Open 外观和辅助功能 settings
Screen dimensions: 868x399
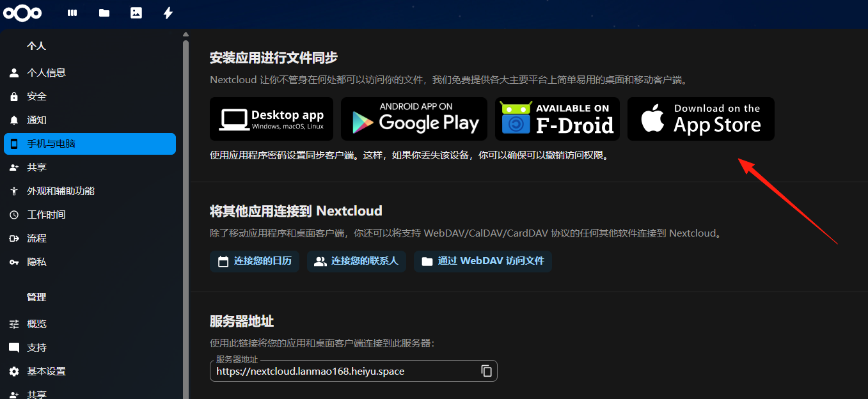click(x=90, y=191)
